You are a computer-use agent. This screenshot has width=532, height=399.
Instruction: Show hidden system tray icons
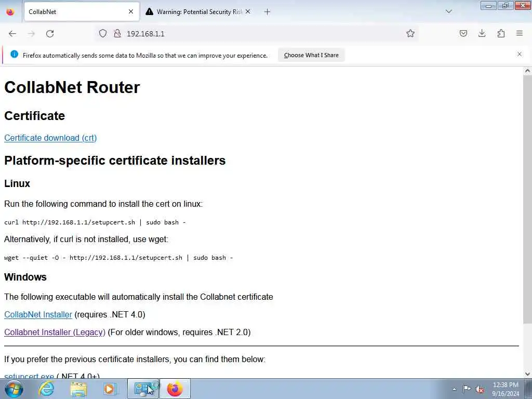tap(454, 389)
